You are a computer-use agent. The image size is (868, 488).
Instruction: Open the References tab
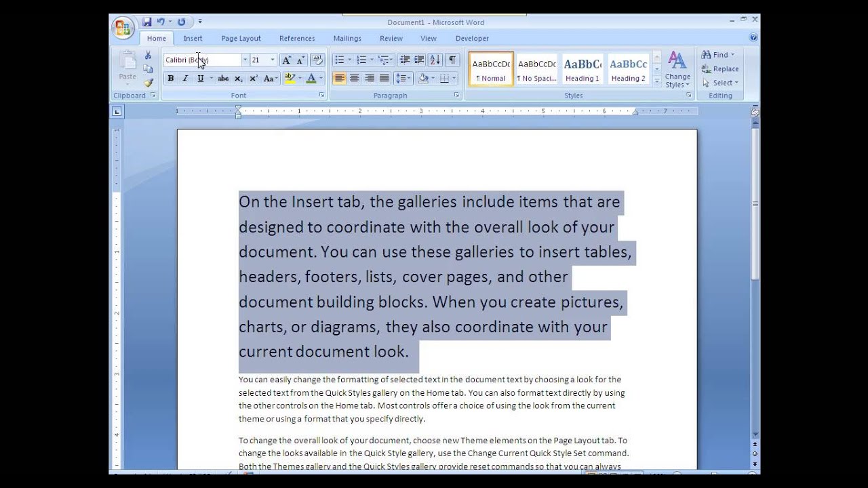point(297,39)
